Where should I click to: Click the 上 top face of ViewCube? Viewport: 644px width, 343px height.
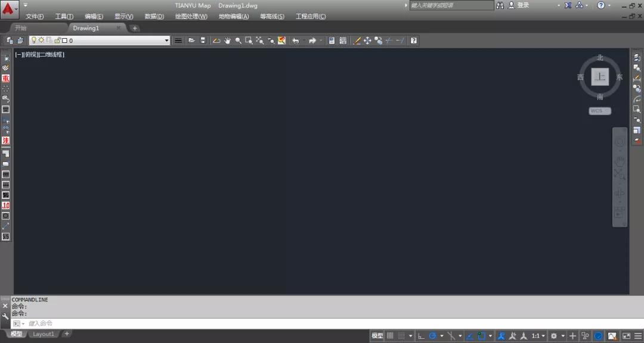tap(600, 77)
